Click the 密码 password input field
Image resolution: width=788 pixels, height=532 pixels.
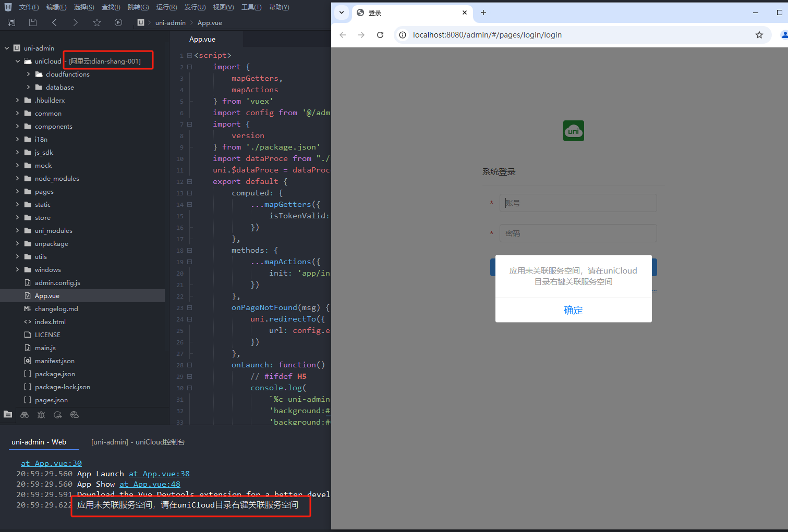tap(578, 233)
